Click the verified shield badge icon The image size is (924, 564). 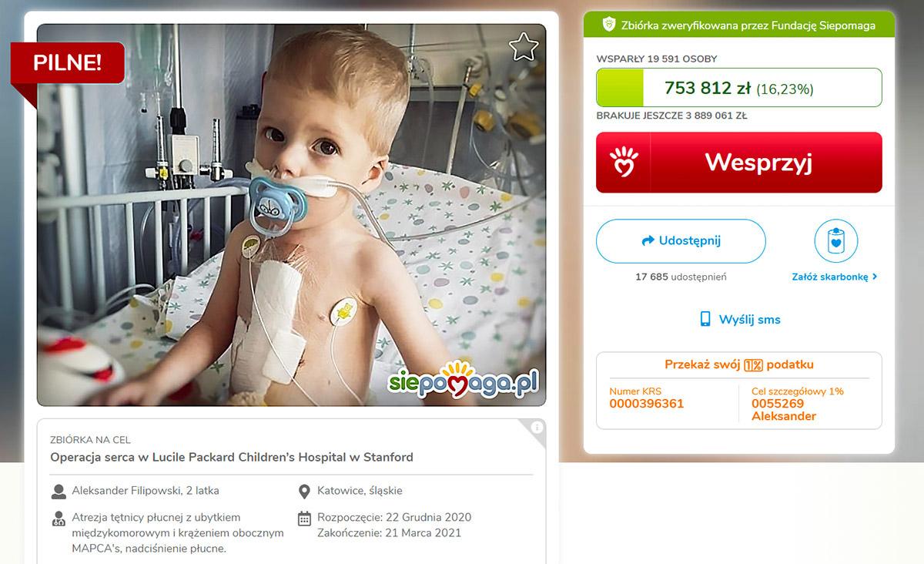coord(608,25)
